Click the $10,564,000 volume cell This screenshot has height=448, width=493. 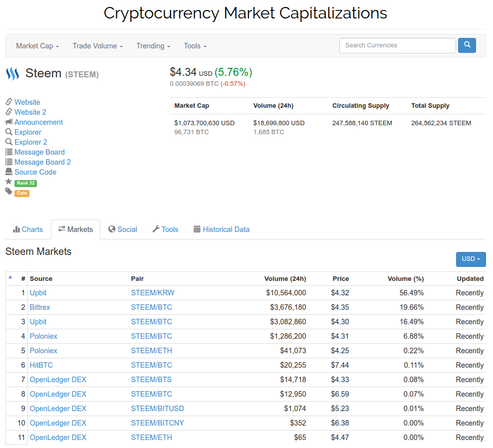[x=286, y=293]
